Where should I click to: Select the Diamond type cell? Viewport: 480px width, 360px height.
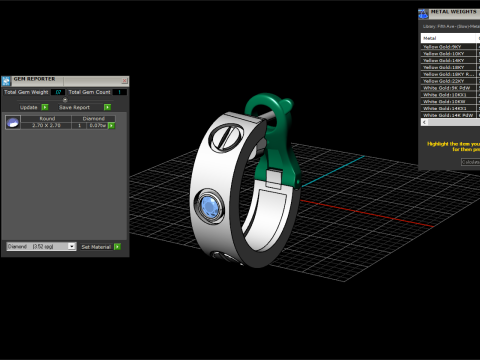click(x=93, y=119)
